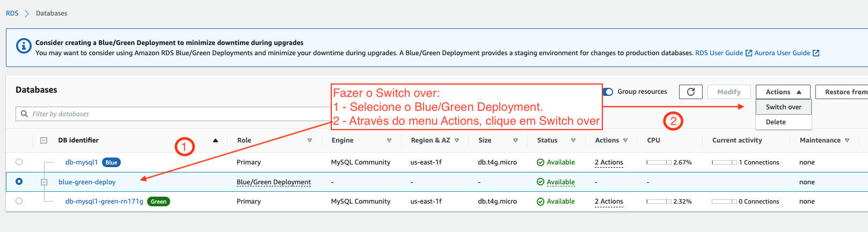Click the Maintenance column sort icon
Image resolution: width=868 pixels, height=232 pixels.
point(847,140)
